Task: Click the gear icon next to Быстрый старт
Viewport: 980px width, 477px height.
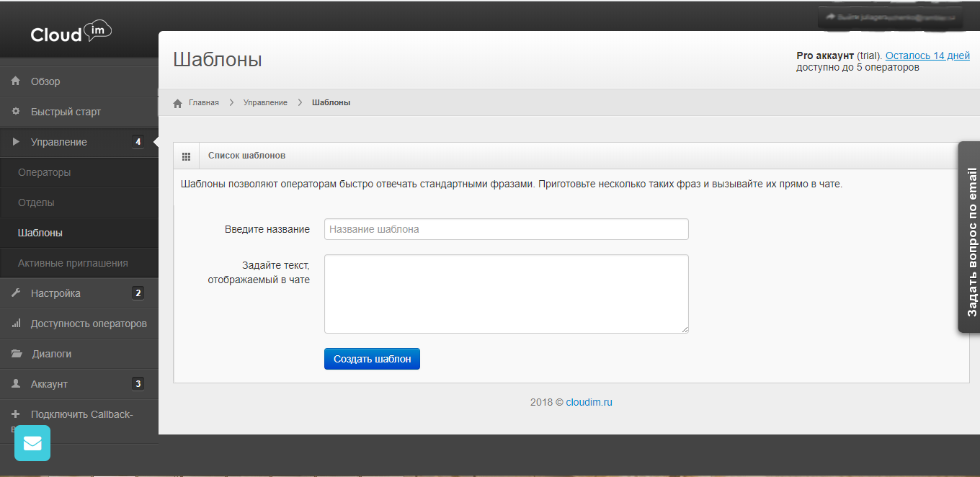Action: (x=14, y=112)
